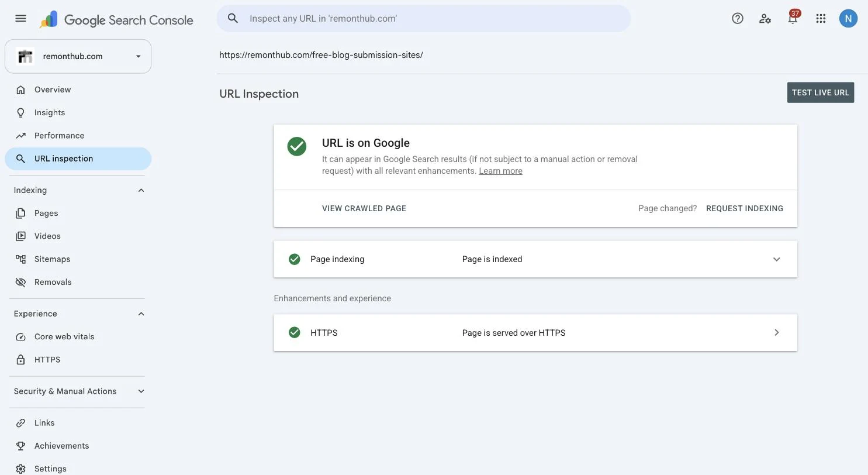
Task: Click the URL Inspection page title
Action: [x=259, y=94]
